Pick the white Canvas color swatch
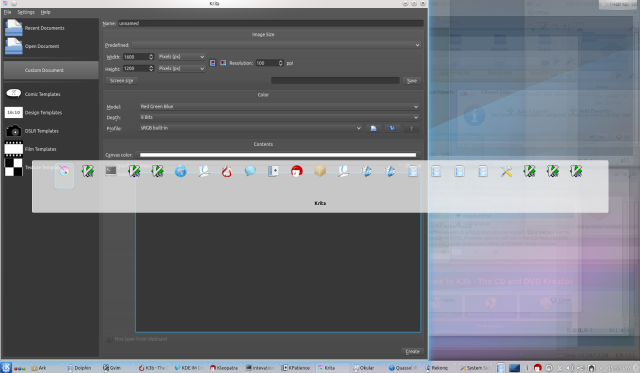The width and height of the screenshot is (640, 373). point(278,155)
